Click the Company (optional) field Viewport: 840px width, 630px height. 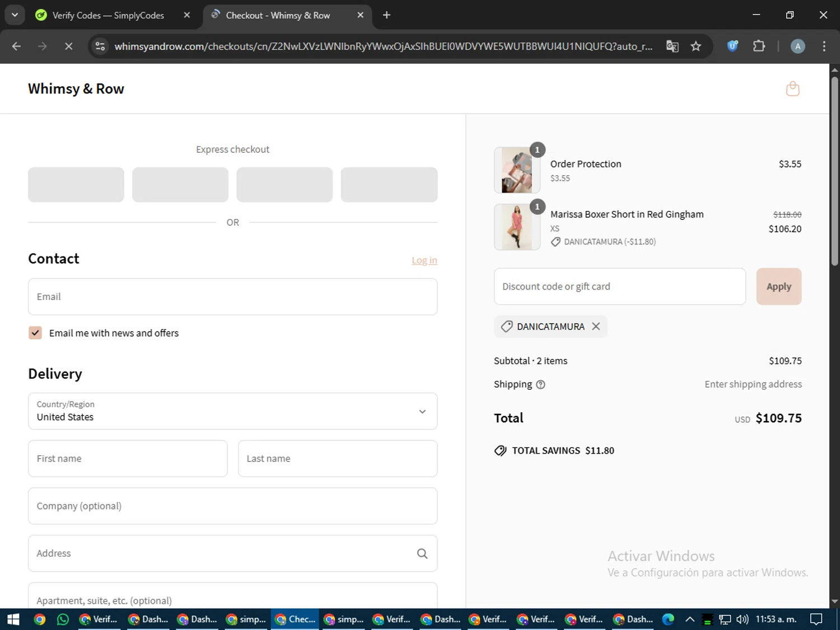(x=232, y=506)
